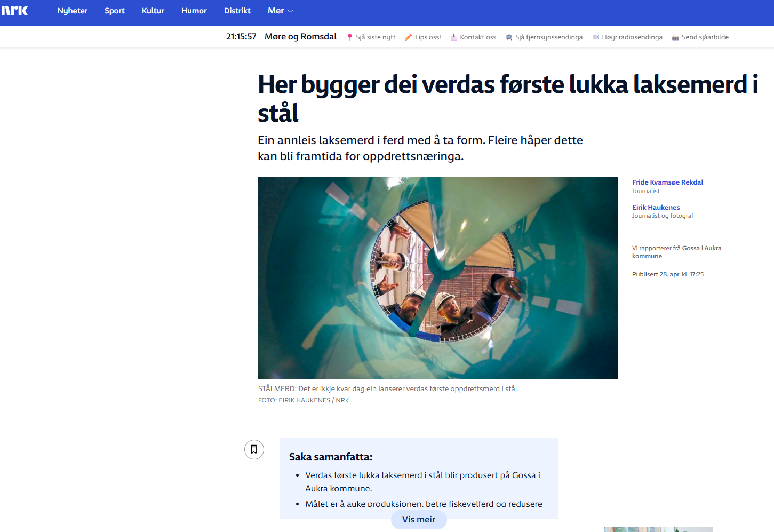Viewport: 774px width, 532px height.
Task: Open the Kultur menu item
Action: point(153,11)
